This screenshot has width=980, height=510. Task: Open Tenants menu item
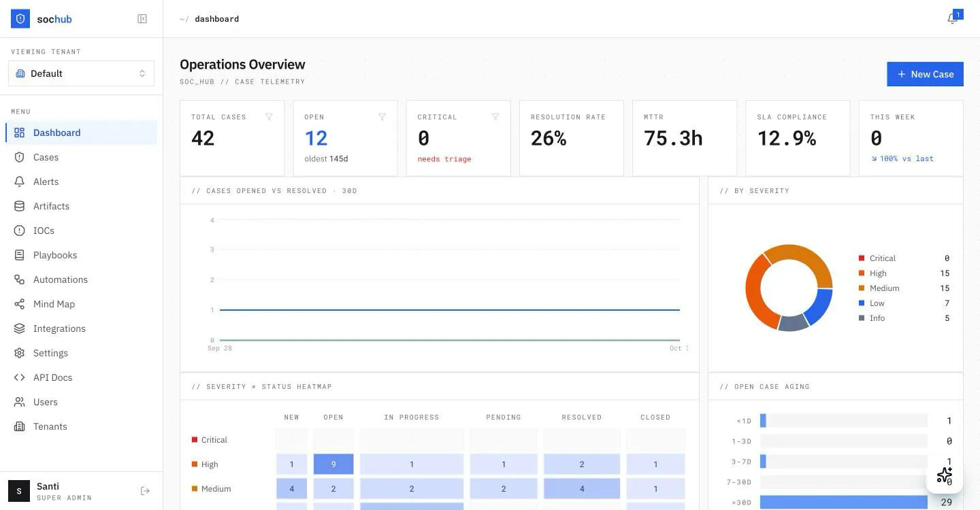pos(82,426)
